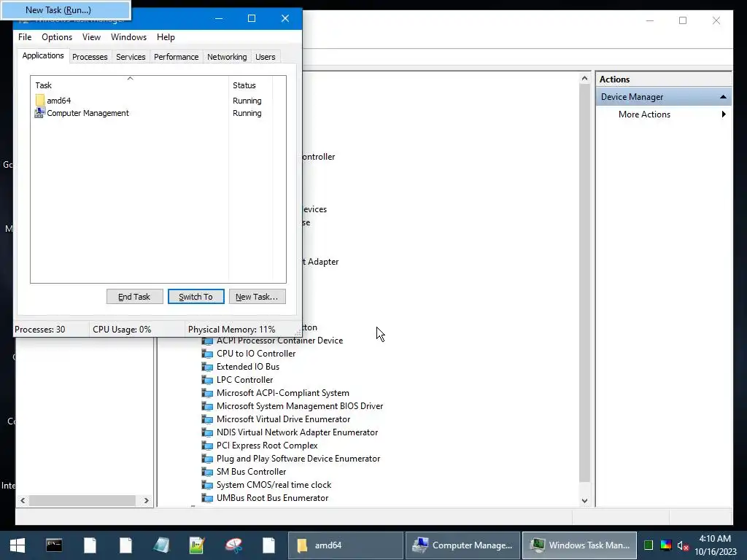Click the device list scroll up arrow
The width and height of the screenshot is (747, 560).
point(584,79)
